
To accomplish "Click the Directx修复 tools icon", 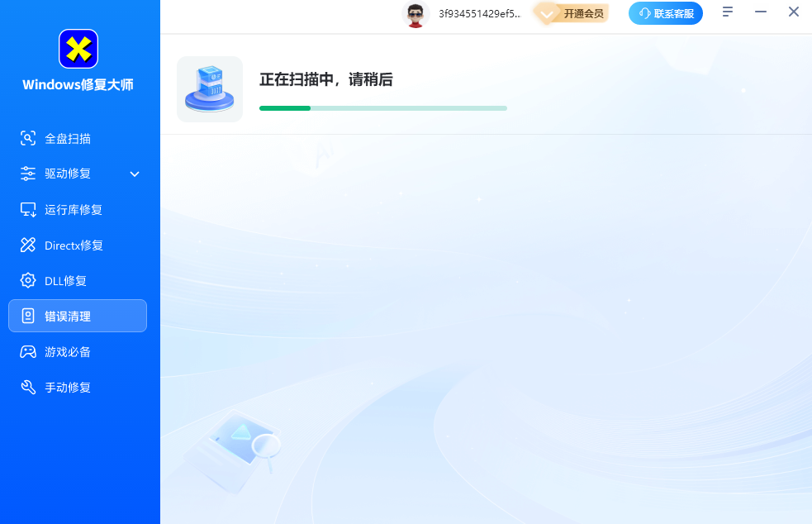I will (28, 245).
